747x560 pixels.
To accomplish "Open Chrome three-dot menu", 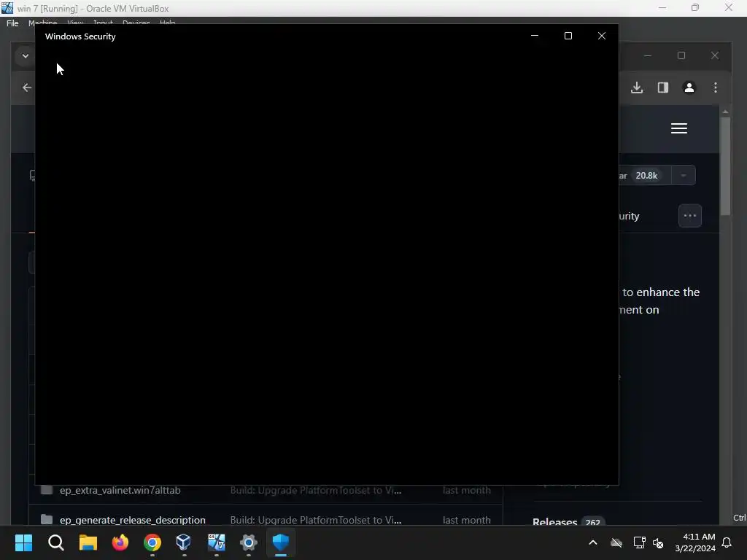I will click(x=716, y=87).
